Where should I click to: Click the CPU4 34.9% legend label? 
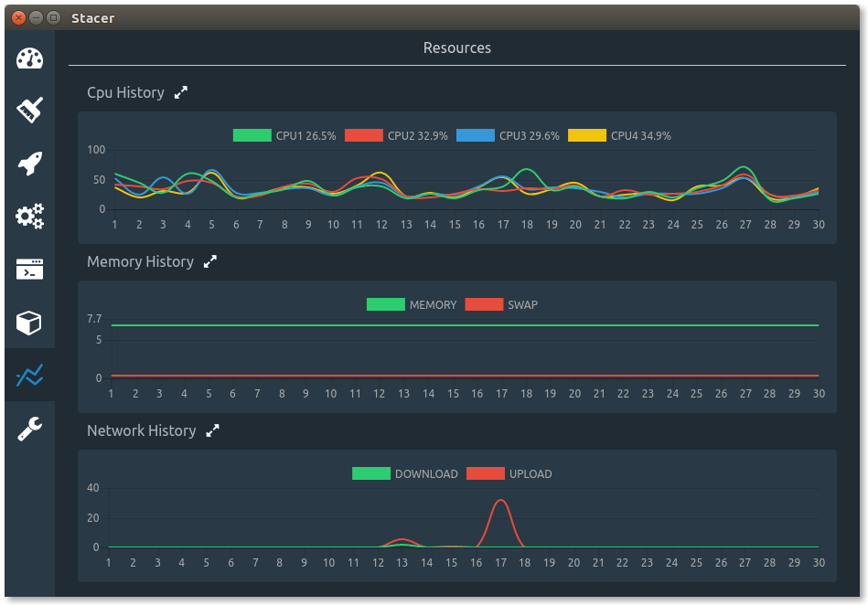coord(641,136)
